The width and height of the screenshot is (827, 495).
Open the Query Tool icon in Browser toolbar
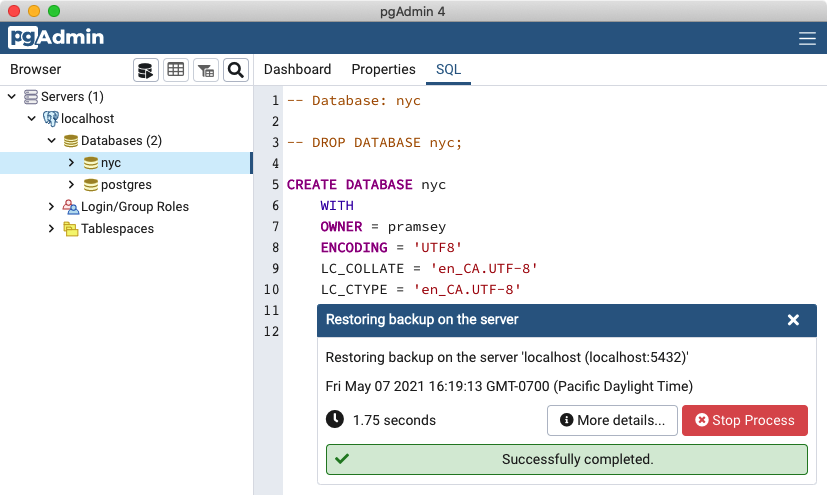(x=146, y=70)
